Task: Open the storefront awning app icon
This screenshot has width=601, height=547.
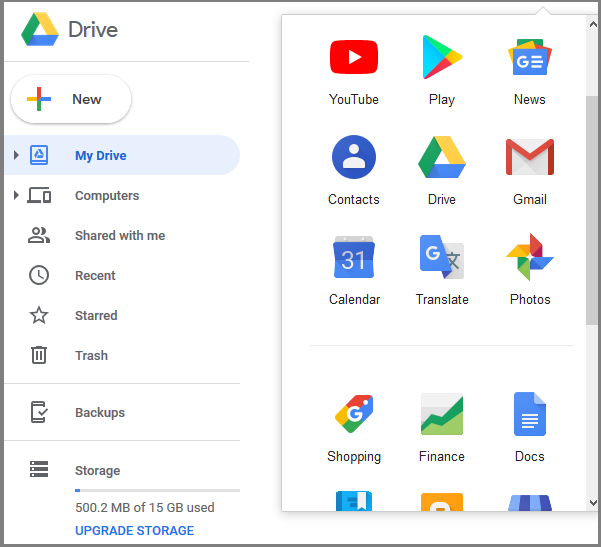Action: click(x=530, y=503)
